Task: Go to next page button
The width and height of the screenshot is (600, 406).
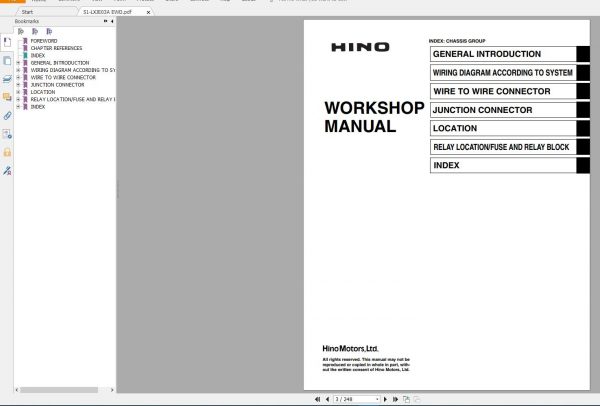Action: click(385, 399)
